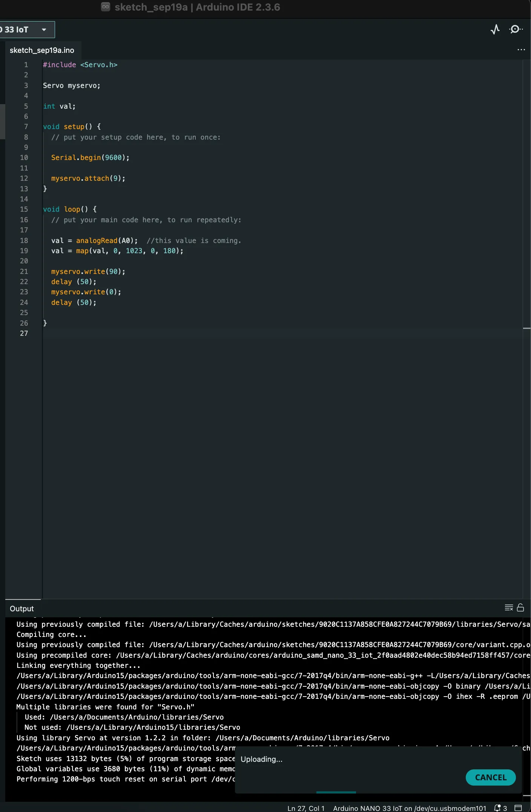Viewport: 531px width, 812px height.
Task: Open the Serial Monitor
Action: pos(516,29)
